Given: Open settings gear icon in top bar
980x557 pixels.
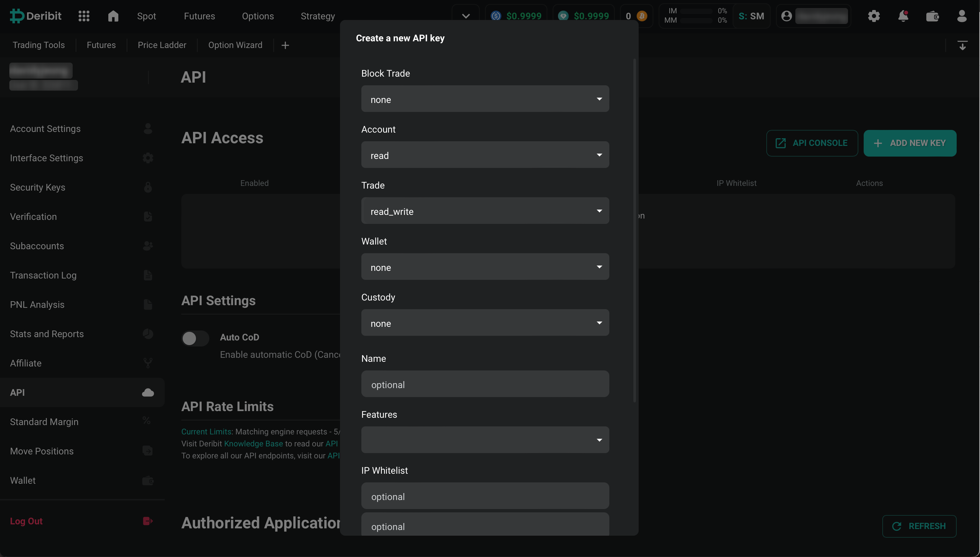Looking at the screenshot, I should coord(874,16).
